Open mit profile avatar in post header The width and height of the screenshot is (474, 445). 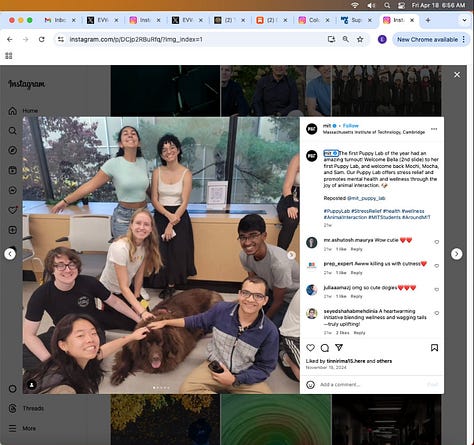click(312, 129)
